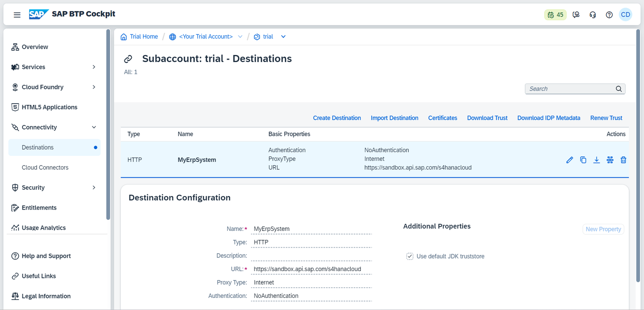Viewport: 644px width, 310px height.
Task: Expand the Security menu chevron
Action: (94, 188)
